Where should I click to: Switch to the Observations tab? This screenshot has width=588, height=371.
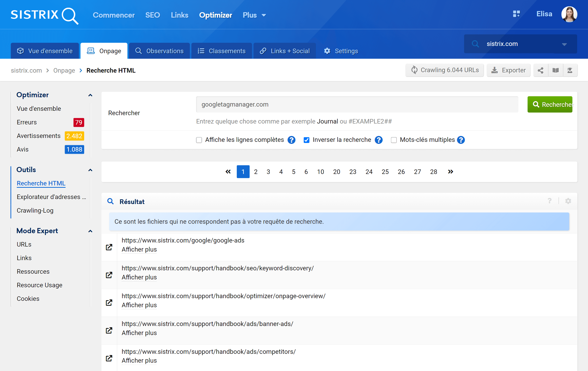click(159, 51)
